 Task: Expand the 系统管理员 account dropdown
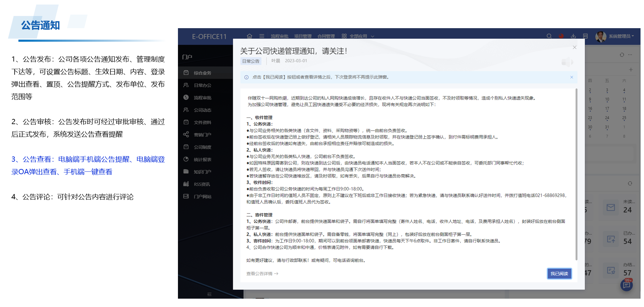click(x=621, y=36)
